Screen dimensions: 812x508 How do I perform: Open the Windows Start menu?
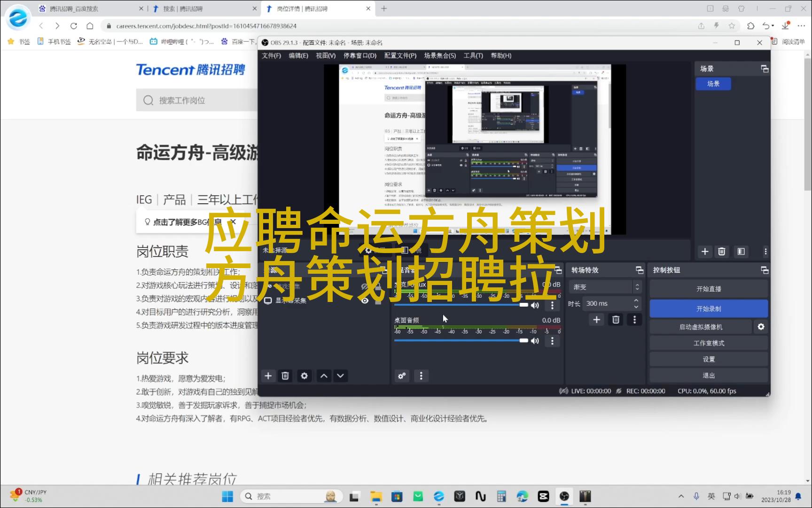point(227,496)
